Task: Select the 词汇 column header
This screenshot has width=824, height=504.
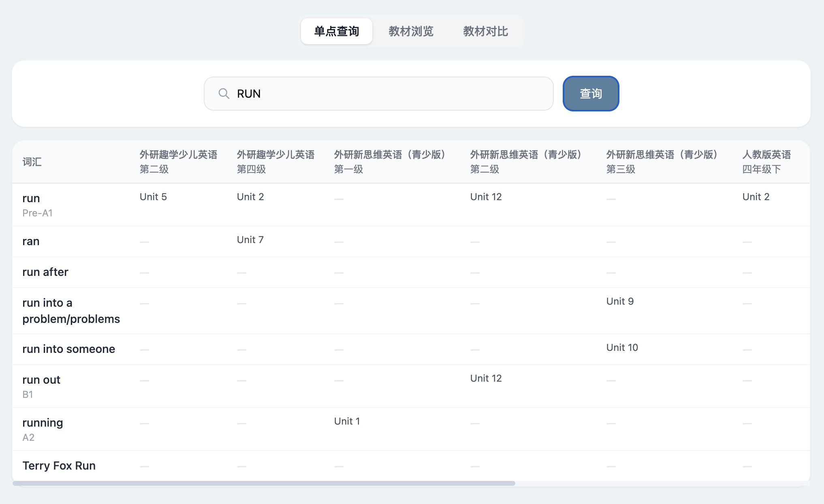Action: (x=32, y=162)
